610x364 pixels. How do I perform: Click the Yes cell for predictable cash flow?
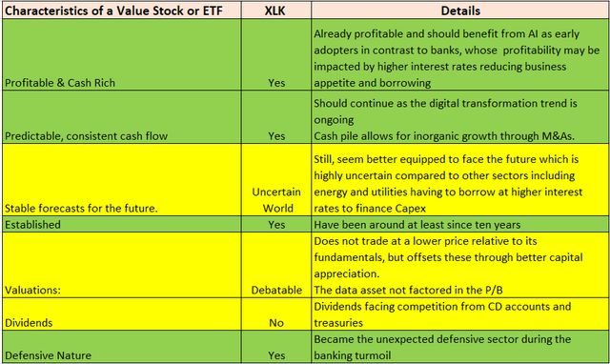pos(276,117)
